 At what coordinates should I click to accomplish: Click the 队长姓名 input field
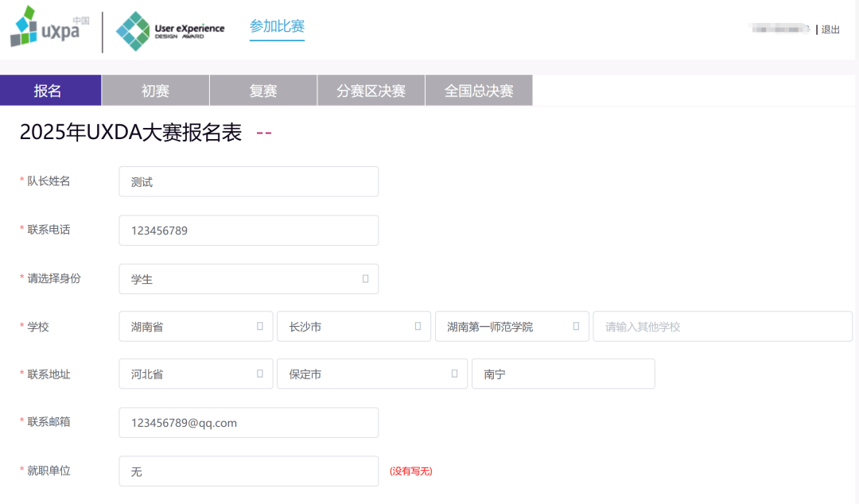tap(248, 182)
